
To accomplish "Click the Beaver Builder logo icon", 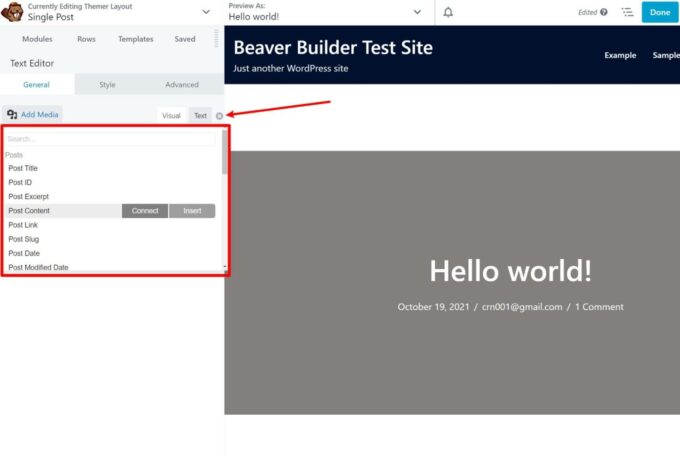I will click(x=12, y=12).
